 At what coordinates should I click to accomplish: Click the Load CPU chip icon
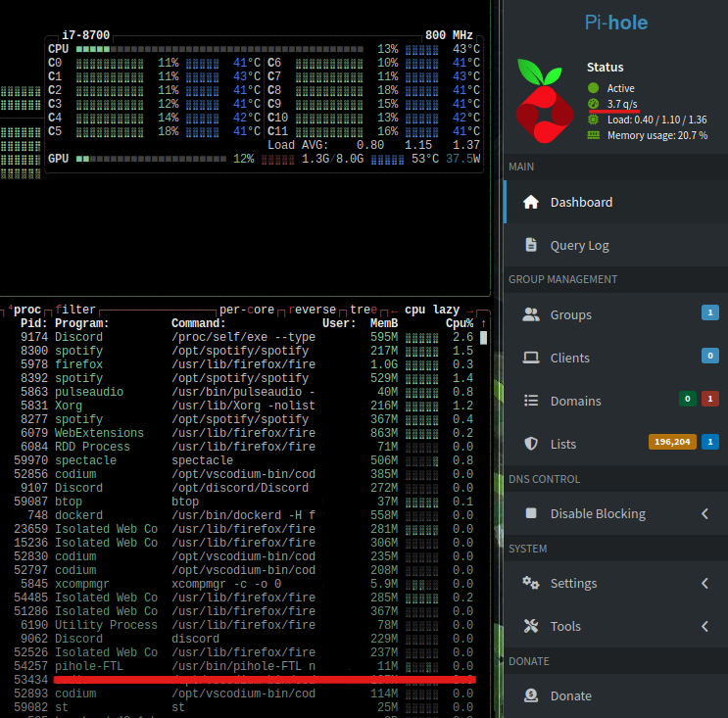[593, 120]
